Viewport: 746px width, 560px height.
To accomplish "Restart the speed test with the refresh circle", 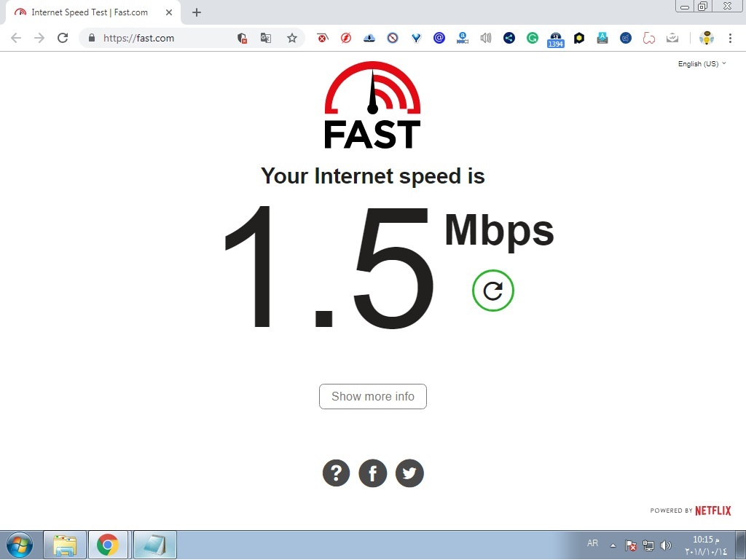I will (x=493, y=291).
